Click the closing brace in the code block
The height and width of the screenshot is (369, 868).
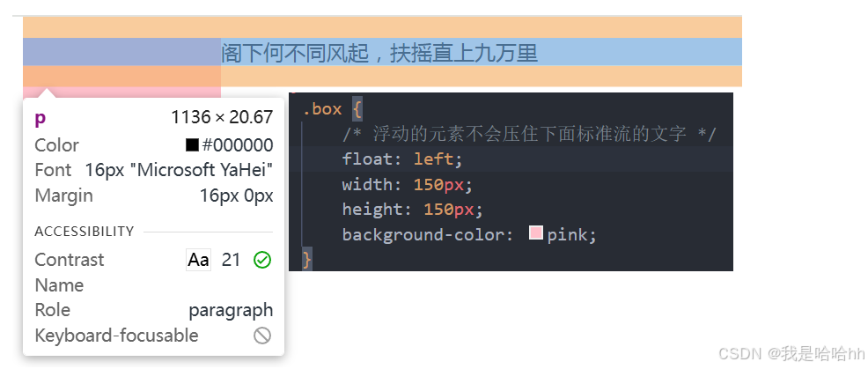tap(307, 259)
